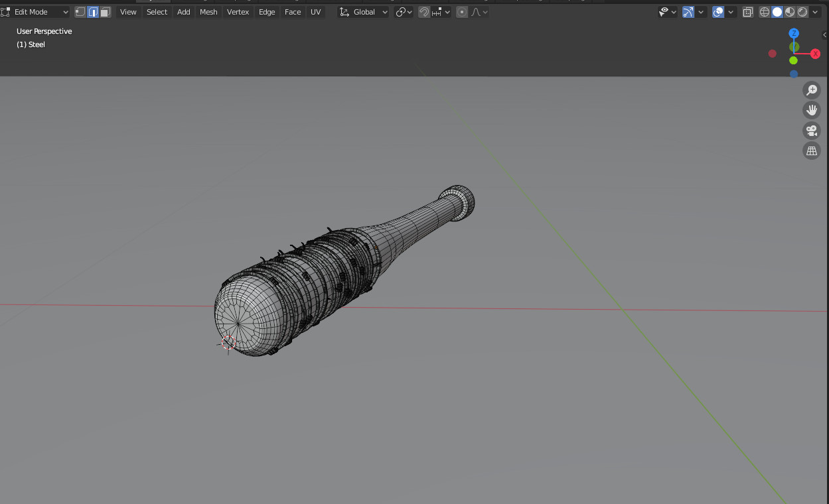Viewport: 829px width, 504px height.
Task: Click the Z axis on navigation gizmo
Action: click(x=793, y=32)
